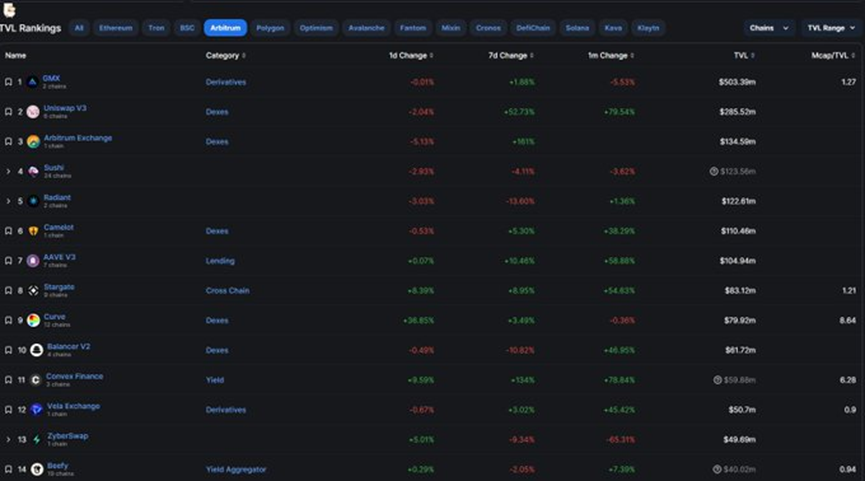This screenshot has width=865, height=481.
Task: Open the Chains dropdown
Action: 769,28
